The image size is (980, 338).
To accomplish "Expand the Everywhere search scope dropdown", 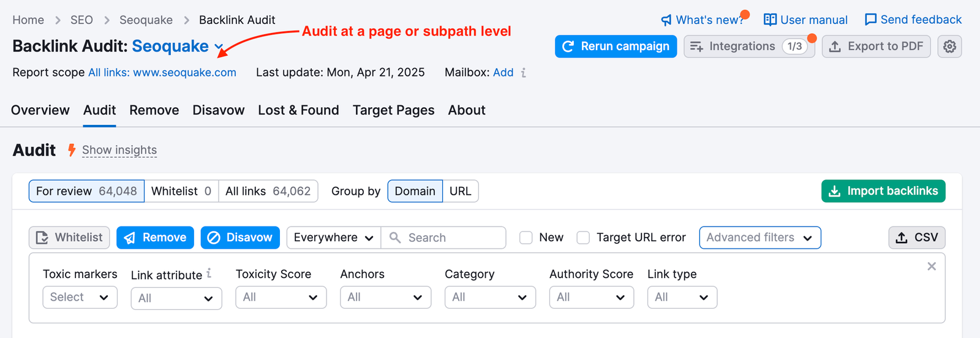I will [333, 238].
